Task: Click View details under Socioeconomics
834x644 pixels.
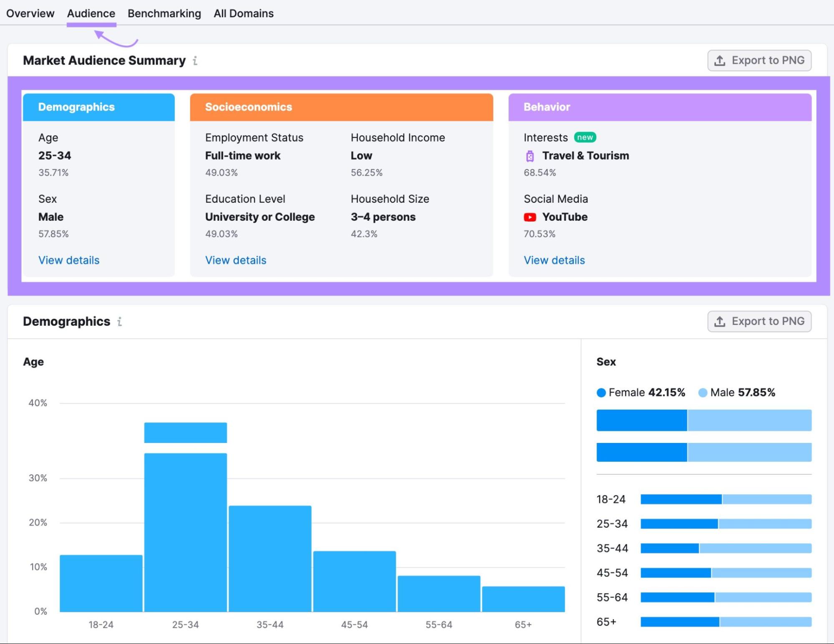Action: pyautogui.click(x=235, y=259)
